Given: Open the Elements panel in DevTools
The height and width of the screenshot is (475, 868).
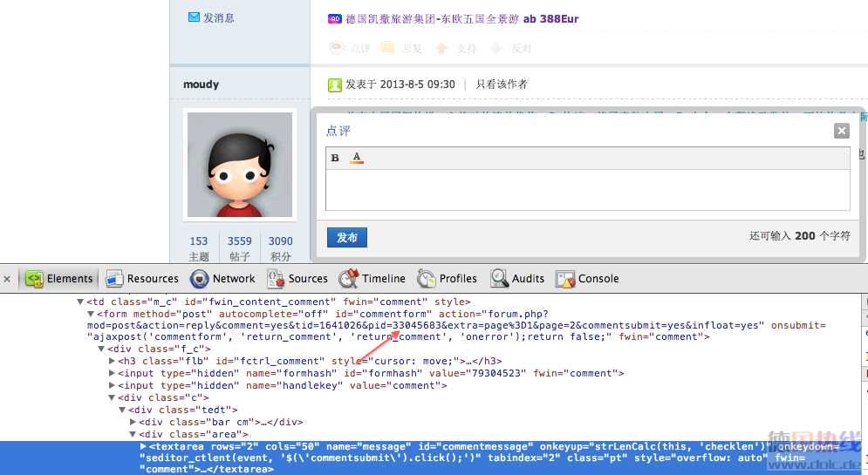Looking at the screenshot, I should (59, 279).
